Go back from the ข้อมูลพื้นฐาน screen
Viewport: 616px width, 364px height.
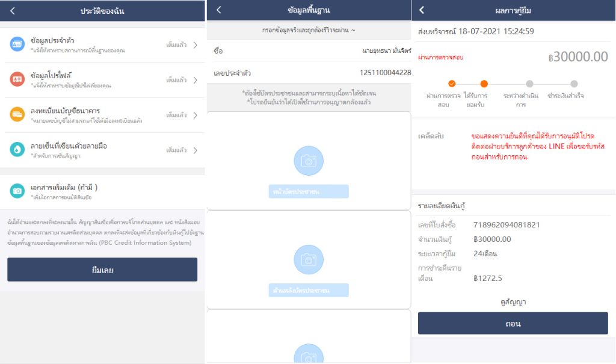pos(219,10)
